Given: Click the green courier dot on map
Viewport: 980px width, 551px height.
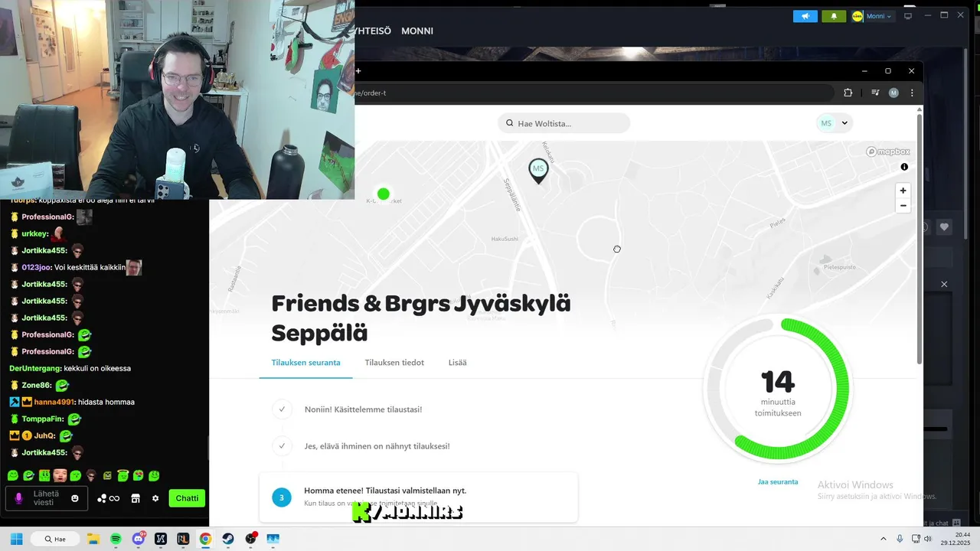Looking at the screenshot, I should tap(384, 194).
